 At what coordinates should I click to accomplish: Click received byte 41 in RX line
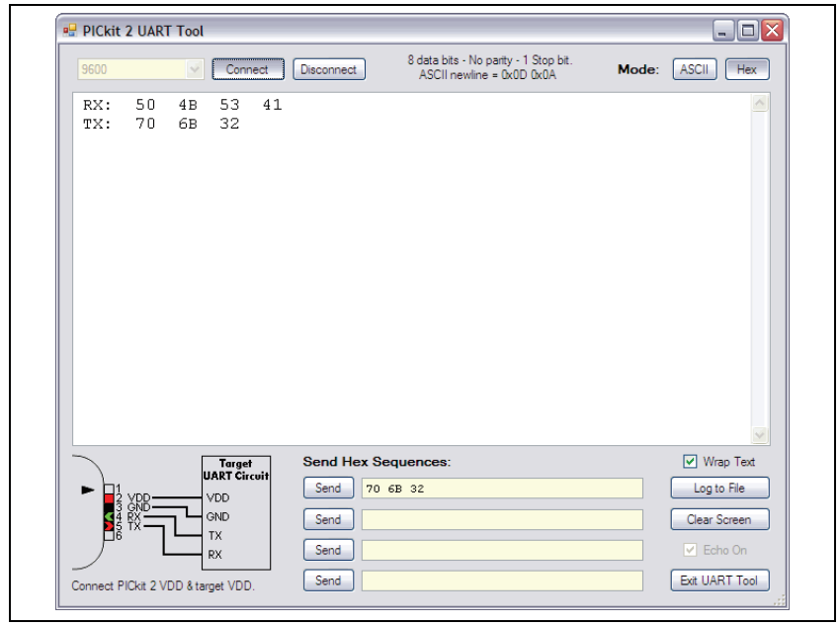click(x=272, y=105)
